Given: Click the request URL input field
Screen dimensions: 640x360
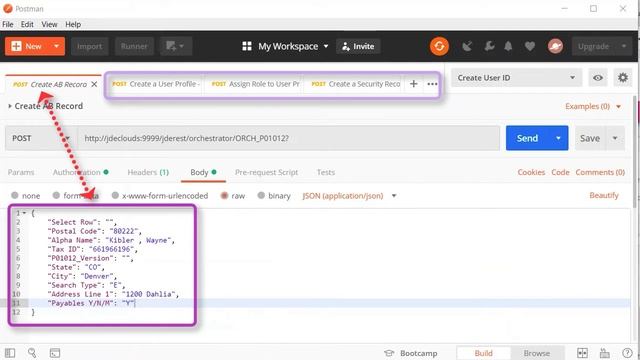Looking at the screenshot, I should pyautogui.click(x=289, y=138).
